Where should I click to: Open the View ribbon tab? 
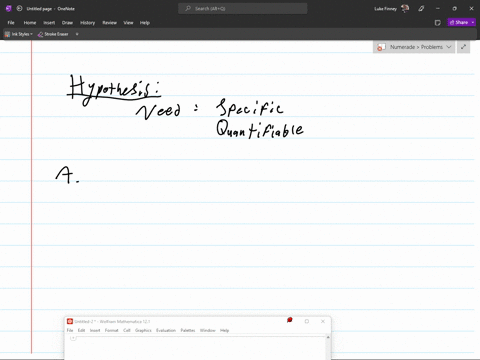(x=128, y=23)
